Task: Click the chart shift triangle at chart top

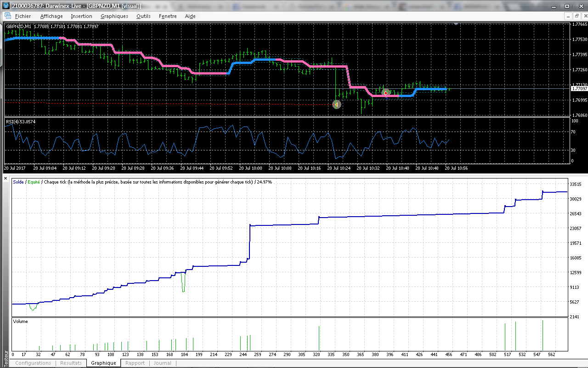Action: [456, 23]
